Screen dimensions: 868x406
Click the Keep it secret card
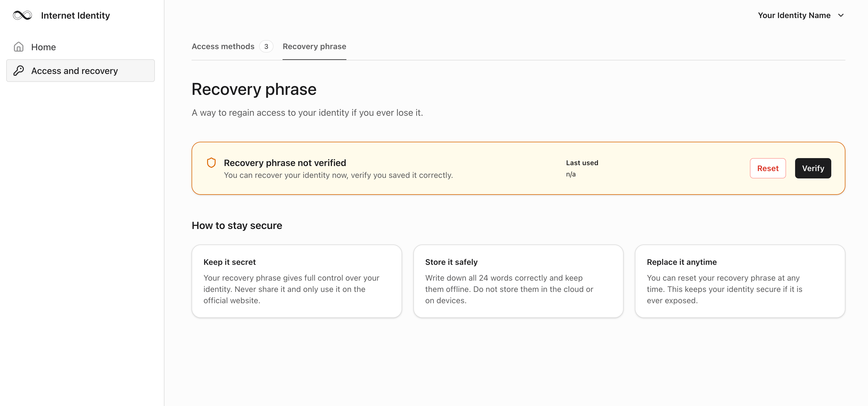point(296,281)
